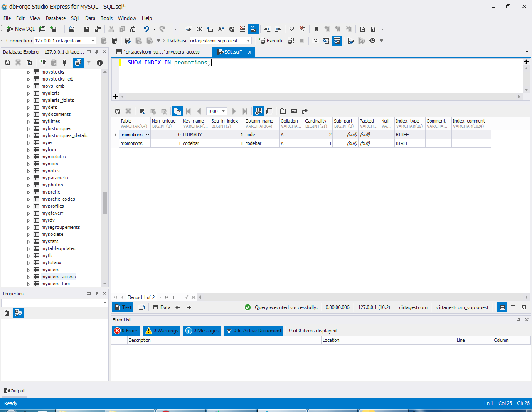Toggle the Messages filter in Error List
The image size is (532, 412).
pyautogui.click(x=202, y=331)
